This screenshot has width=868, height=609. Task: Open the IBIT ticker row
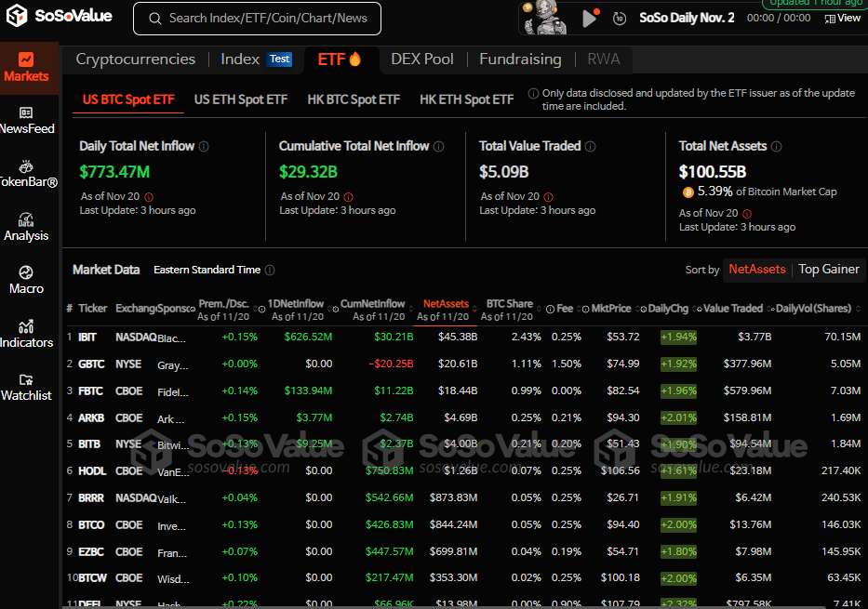click(x=464, y=337)
